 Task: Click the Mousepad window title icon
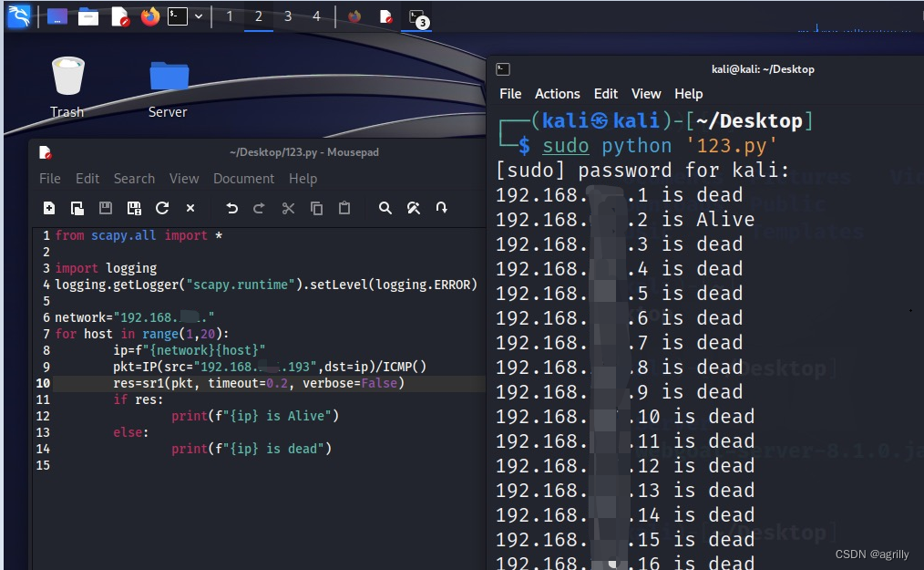click(46, 152)
